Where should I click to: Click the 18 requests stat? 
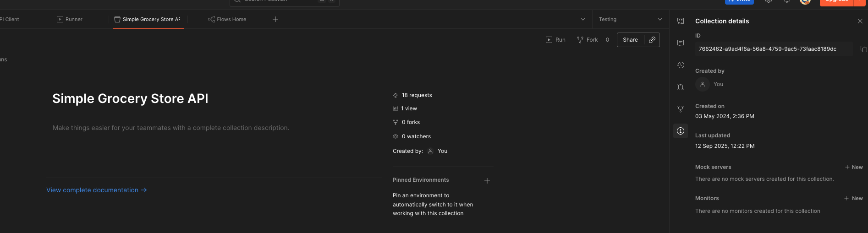412,95
